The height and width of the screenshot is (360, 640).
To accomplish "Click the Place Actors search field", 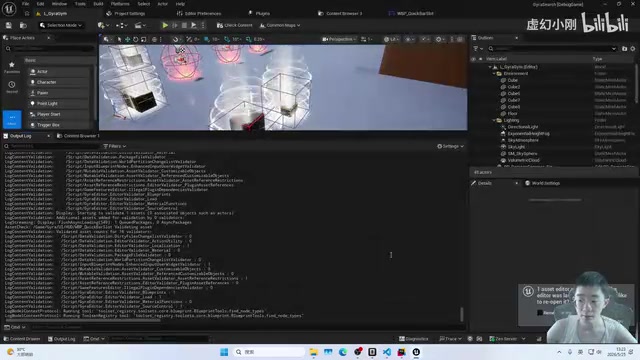I will (x=50, y=49).
